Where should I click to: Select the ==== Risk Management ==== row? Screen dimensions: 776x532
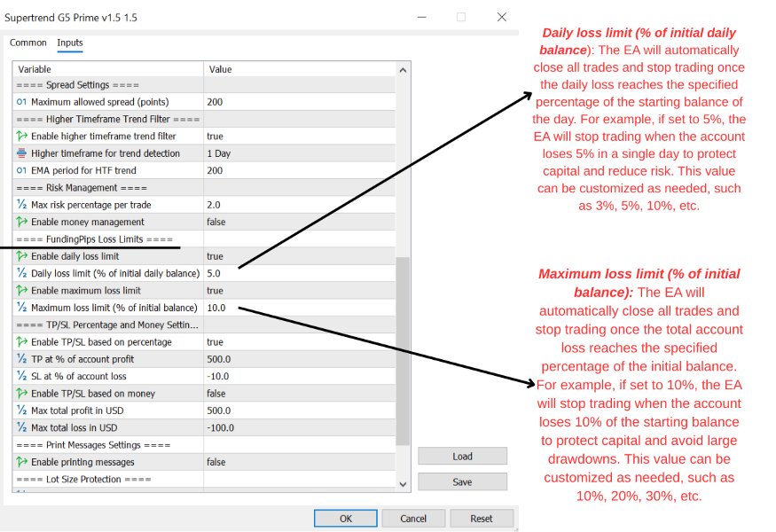click(x=204, y=188)
